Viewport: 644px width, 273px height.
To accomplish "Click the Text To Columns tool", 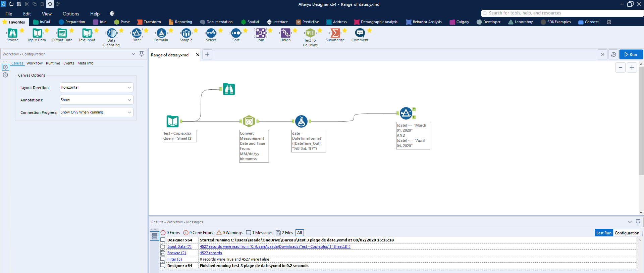I will coord(310,33).
